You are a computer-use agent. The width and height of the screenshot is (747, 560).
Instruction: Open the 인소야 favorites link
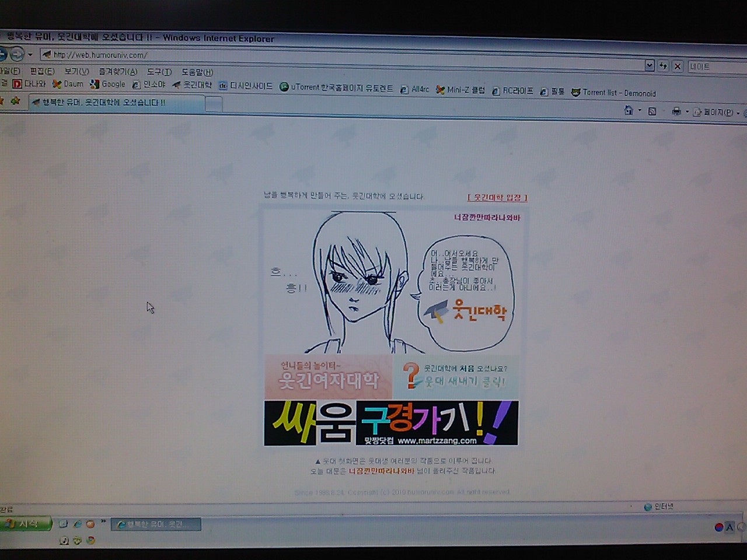point(149,85)
